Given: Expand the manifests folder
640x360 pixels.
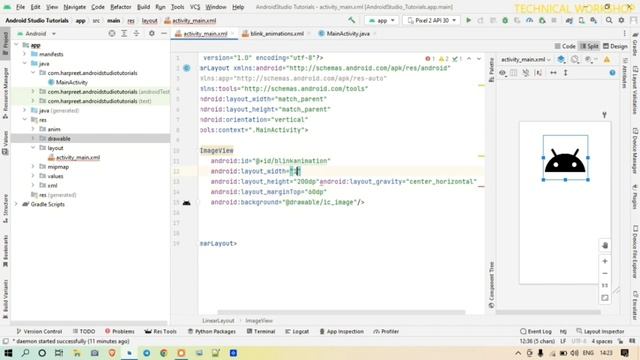Looking at the screenshot, I should [x=24, y=54].
